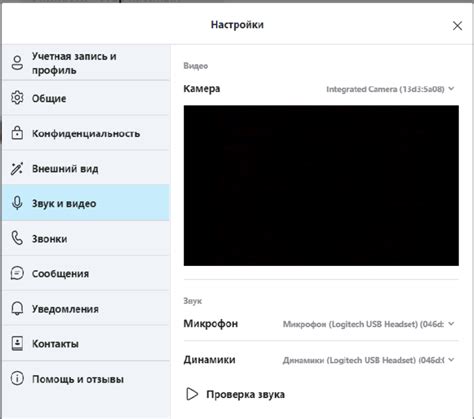The height and width of the screenshot is (419, 474).
Task: Click the black camera preview area
Action: 321,185
